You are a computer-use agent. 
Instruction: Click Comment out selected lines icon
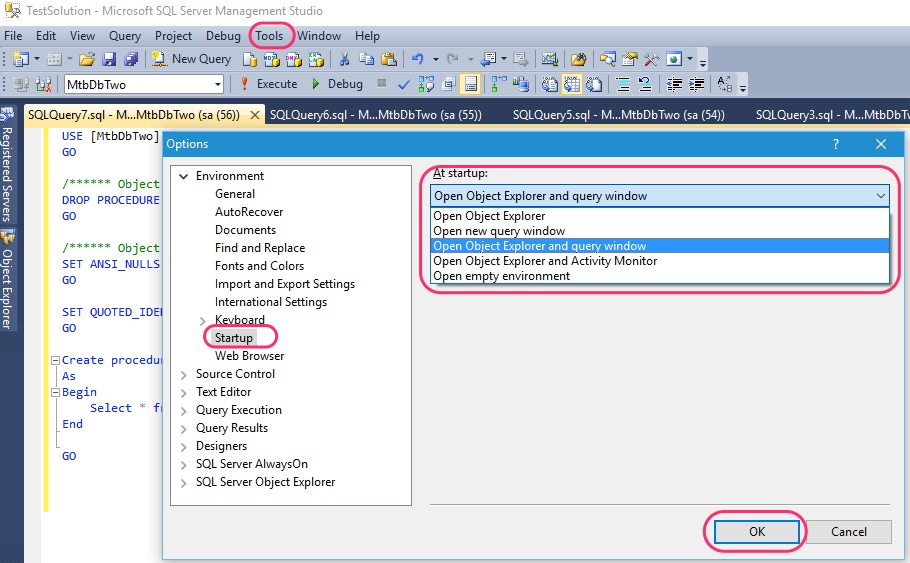tap(623, 85)
